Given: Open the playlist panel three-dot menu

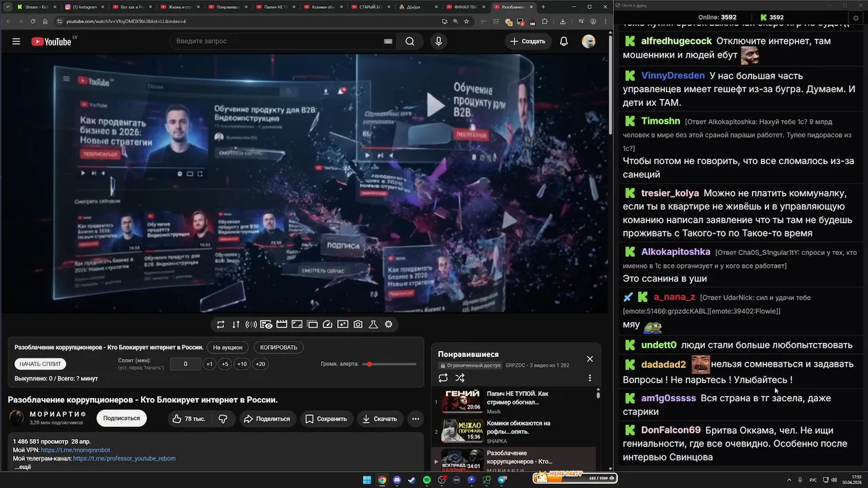Looking at the screenshot, I should click(x=589, y=378).
